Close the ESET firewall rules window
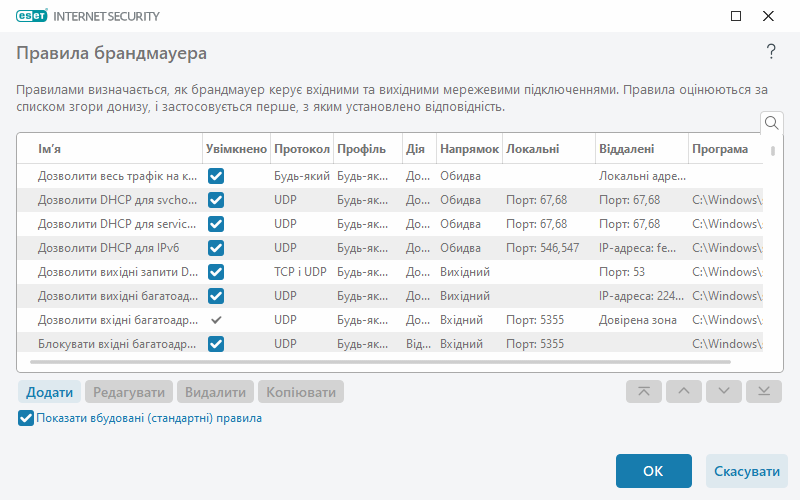This screenshot has width=800, height=500. click(x=768, y=16)
